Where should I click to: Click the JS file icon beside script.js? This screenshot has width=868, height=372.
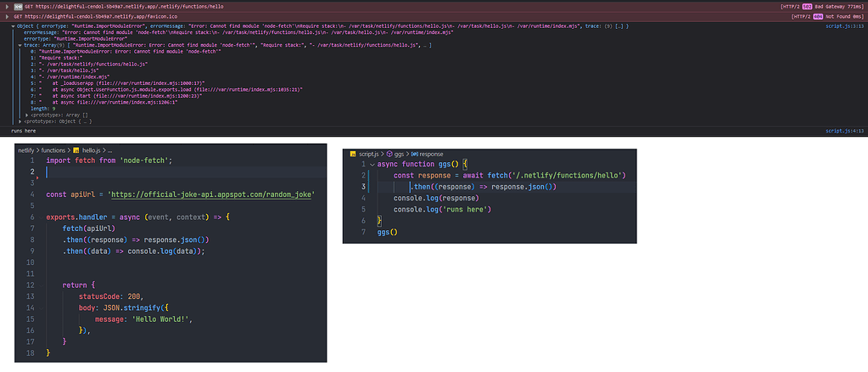click(x=354, y=154)
